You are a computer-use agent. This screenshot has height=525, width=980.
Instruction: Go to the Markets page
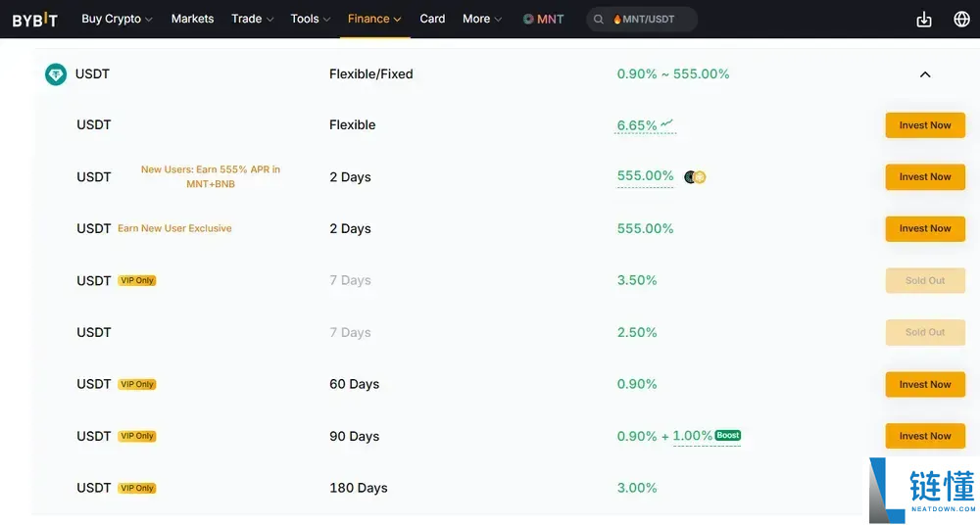click(x=192, y=20)
